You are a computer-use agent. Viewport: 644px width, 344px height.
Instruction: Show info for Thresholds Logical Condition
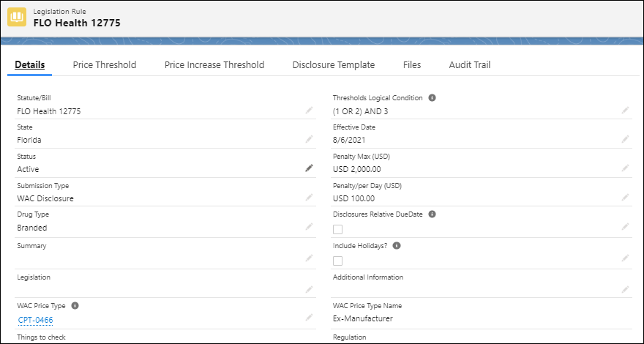tap(432, 98)
